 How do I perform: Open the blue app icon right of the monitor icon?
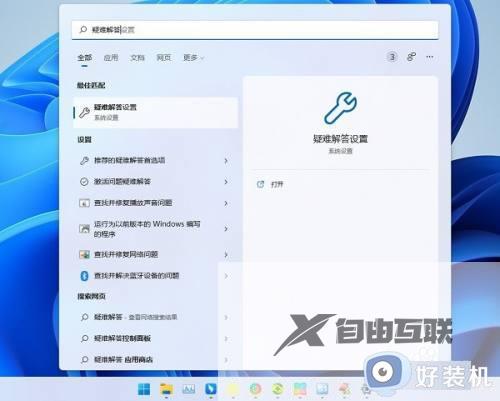point(211,389)
